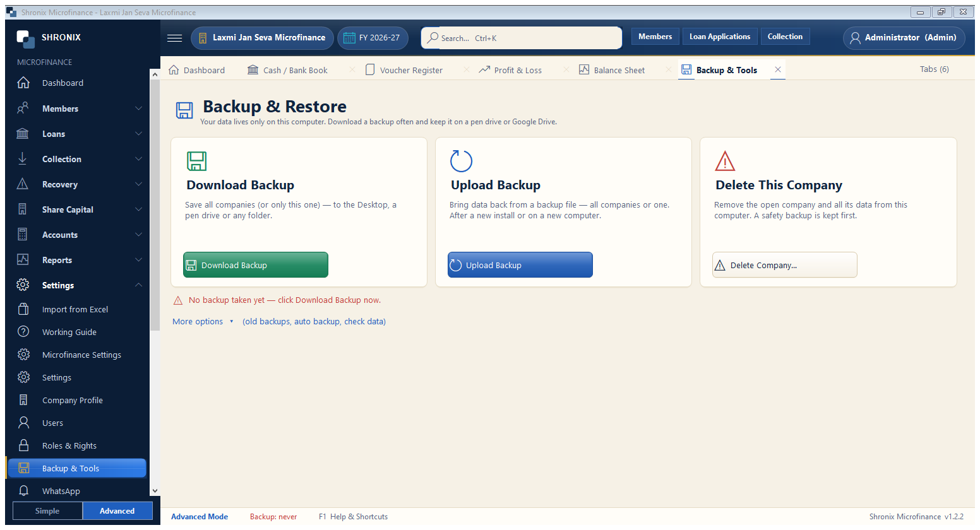Click the Import from Excel clipboard icon
This screenshot has width=980, height=530.
point(23,309)
